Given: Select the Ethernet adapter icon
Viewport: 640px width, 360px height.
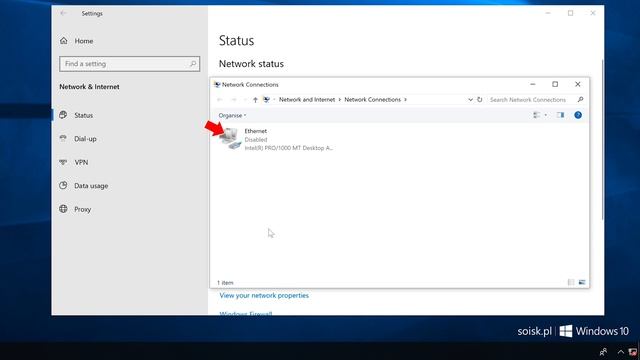Looking at the screenshot, I should coord(231,138).
